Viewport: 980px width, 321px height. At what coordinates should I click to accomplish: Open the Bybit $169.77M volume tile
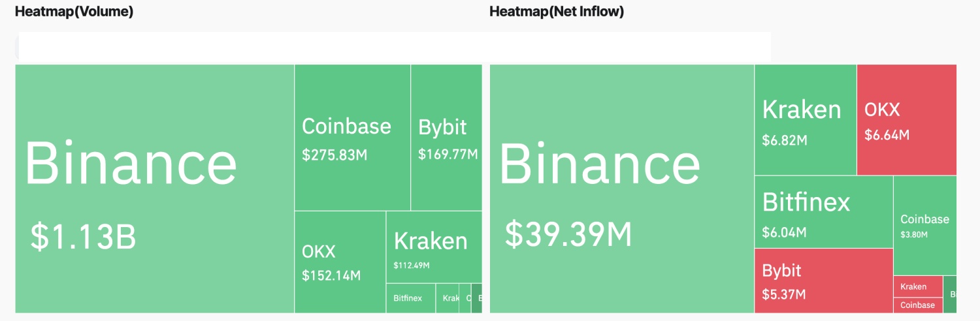click(446, 138)
